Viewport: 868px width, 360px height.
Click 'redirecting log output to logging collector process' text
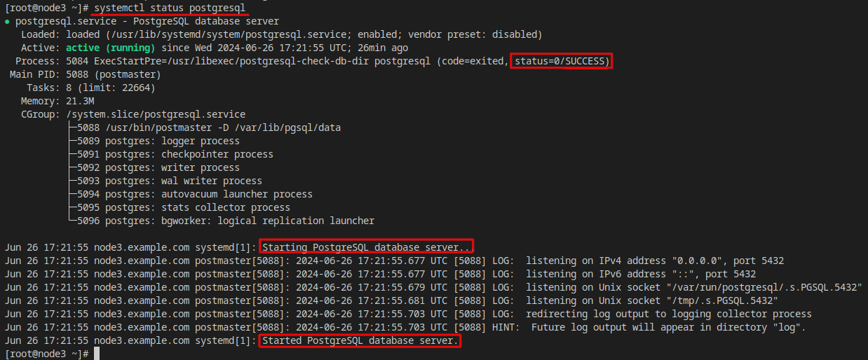(x=669, y=314)
